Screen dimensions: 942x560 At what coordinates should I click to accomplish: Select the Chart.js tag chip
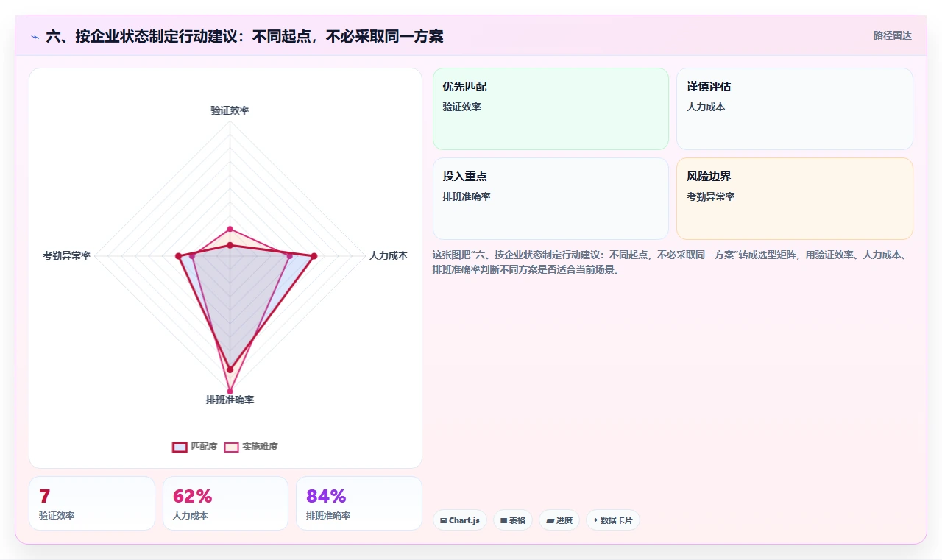pyautogui.click(x=460, y=520)
